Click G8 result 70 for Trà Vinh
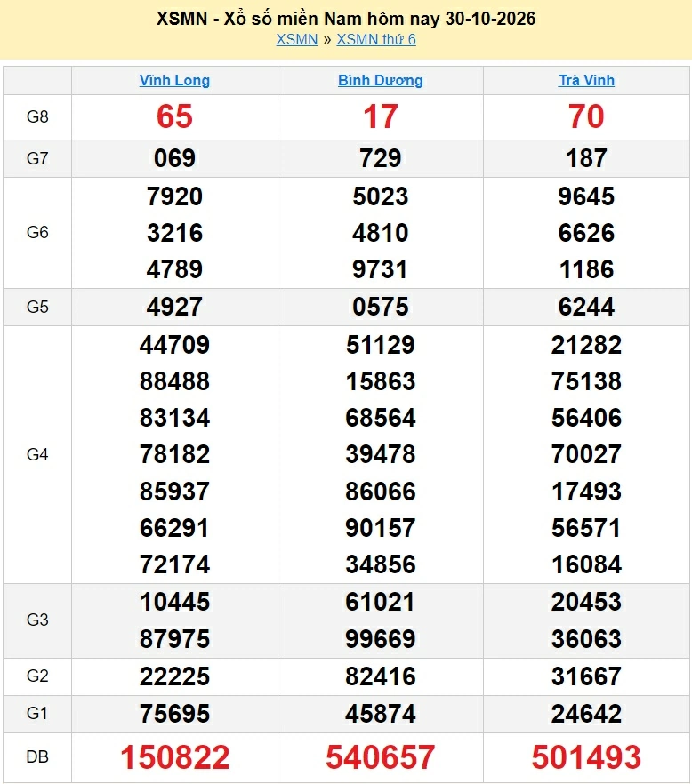This screenshot has height=784, width=692. tap(586, 117)
